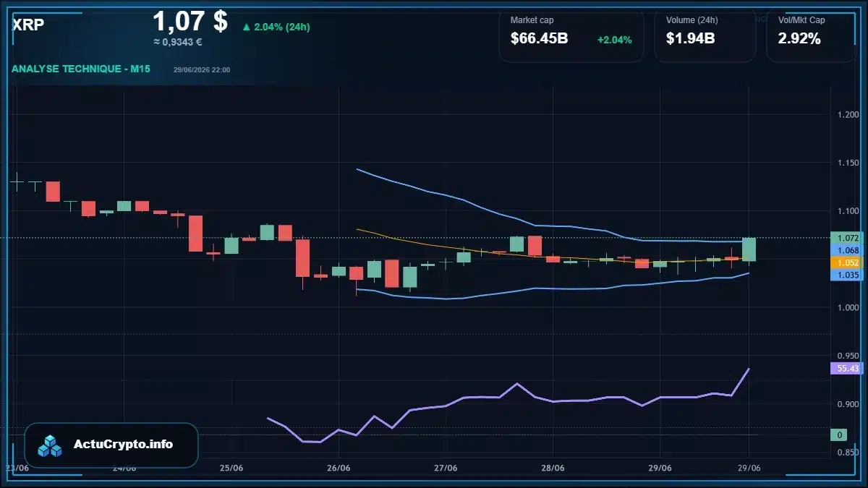Click the 26/06 date axis label
868x488 pixels.
tap(339, 468)
